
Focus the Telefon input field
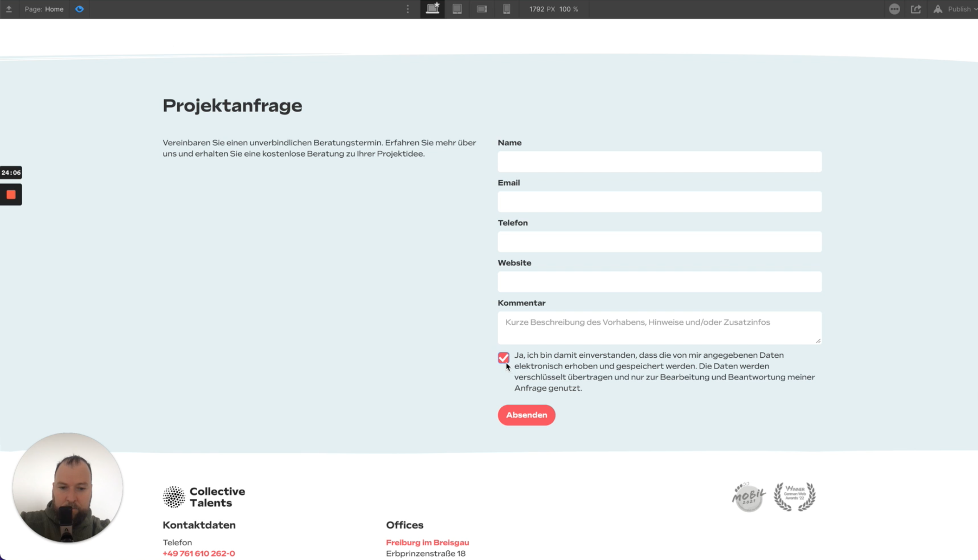point(660,242)
